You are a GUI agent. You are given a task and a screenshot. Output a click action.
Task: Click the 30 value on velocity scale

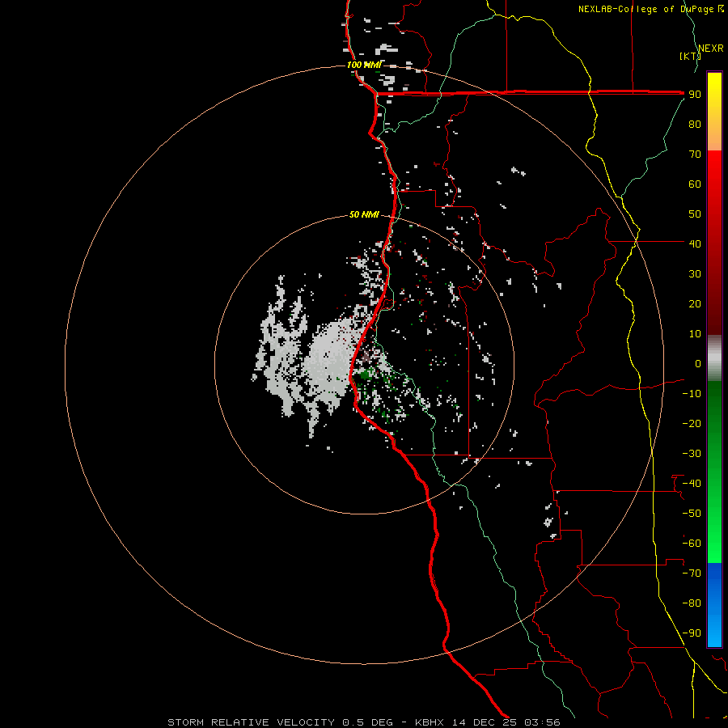pos(695,274)
